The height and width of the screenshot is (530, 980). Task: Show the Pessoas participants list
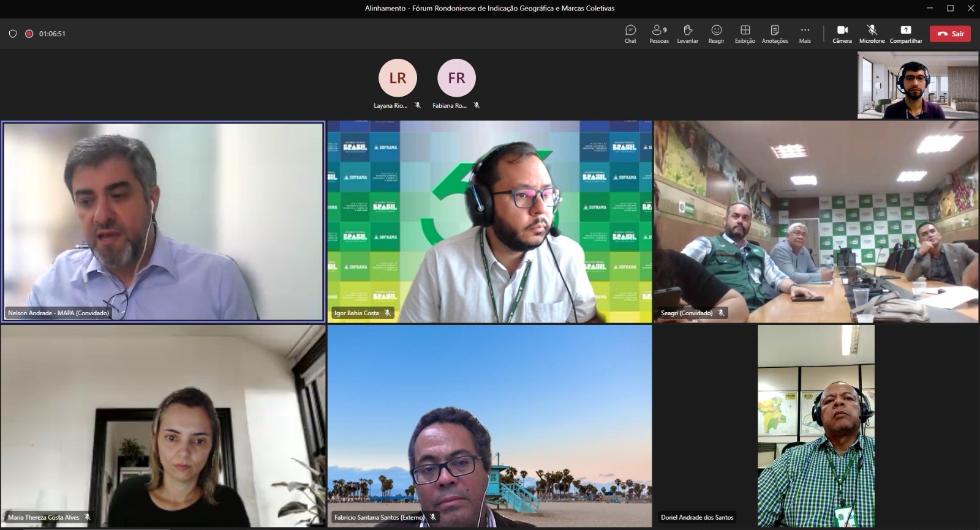coord(659,34)
